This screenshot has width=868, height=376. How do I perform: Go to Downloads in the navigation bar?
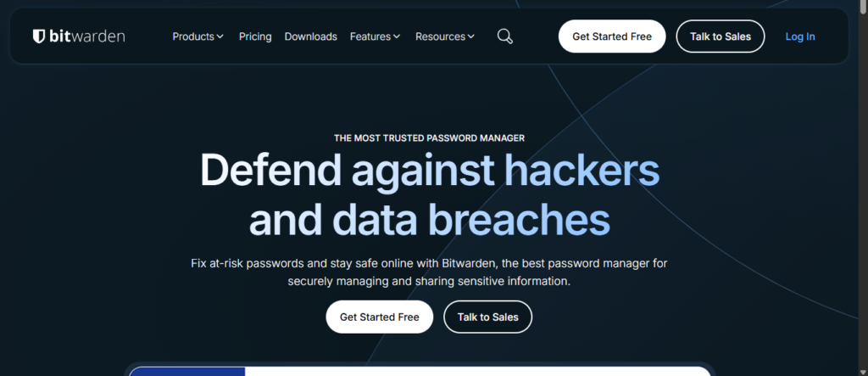pyautogui.click(x=310, y=36)
